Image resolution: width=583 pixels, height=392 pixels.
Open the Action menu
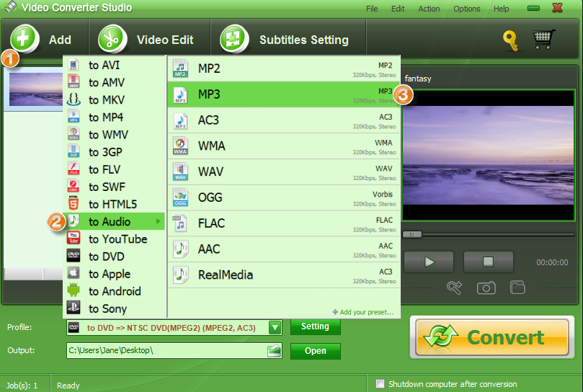click(x=429, y=9)
